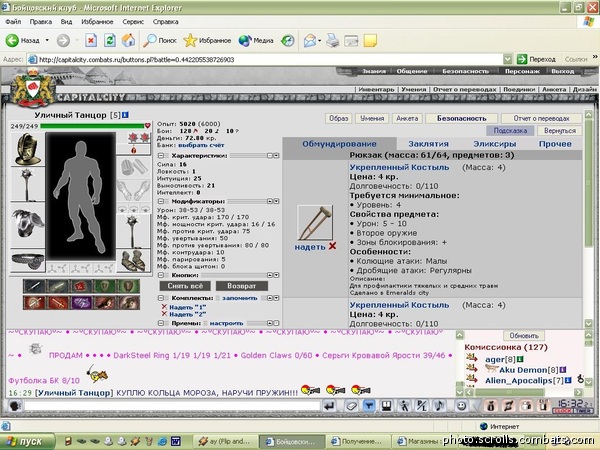Click the IE Print toolbar icon

click(333, 40)
